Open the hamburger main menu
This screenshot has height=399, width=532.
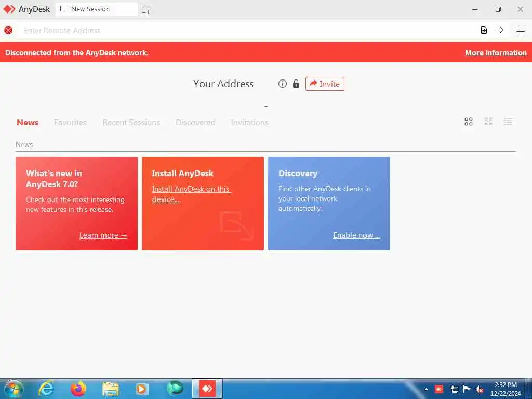(521, 30)
